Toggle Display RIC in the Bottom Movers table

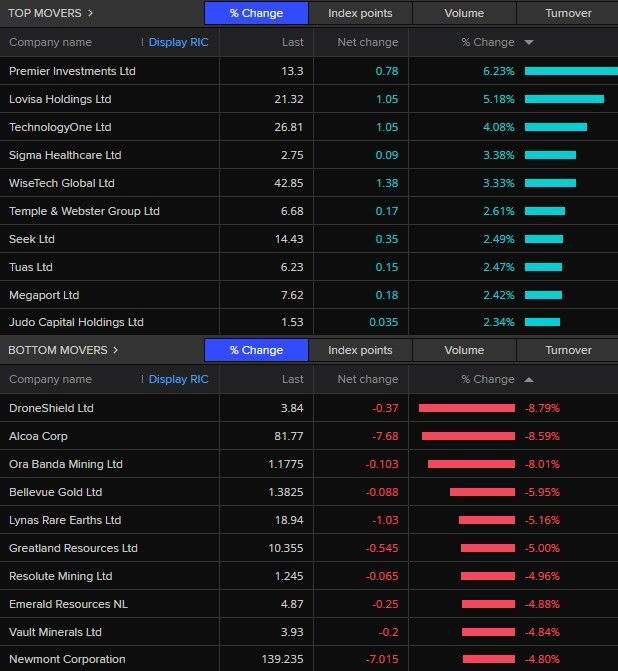178,380
